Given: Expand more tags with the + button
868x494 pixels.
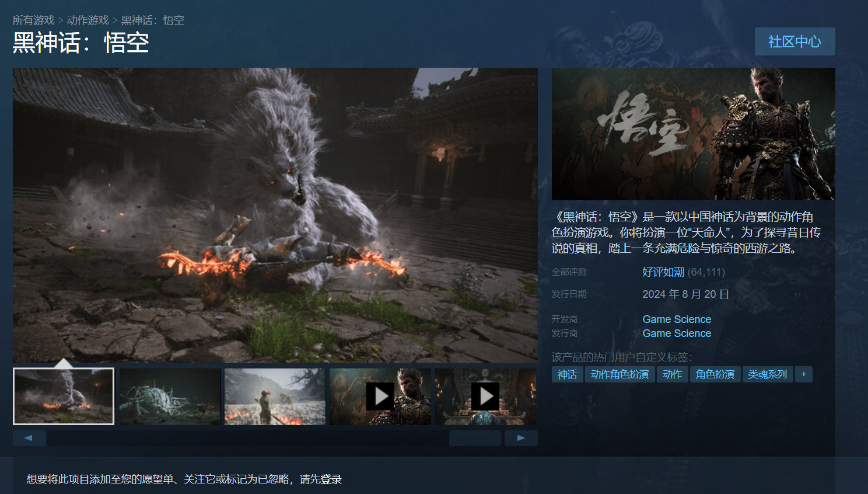Looking at the screenshot, I should click(x=803, y=374).
